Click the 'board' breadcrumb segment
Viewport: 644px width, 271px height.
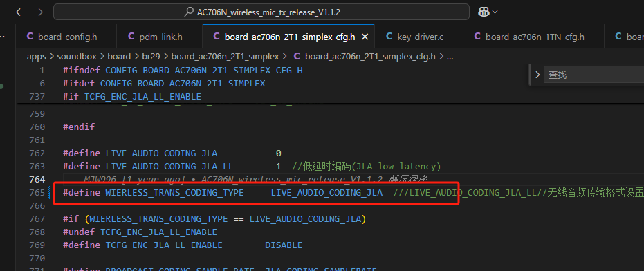click(119, 57)
